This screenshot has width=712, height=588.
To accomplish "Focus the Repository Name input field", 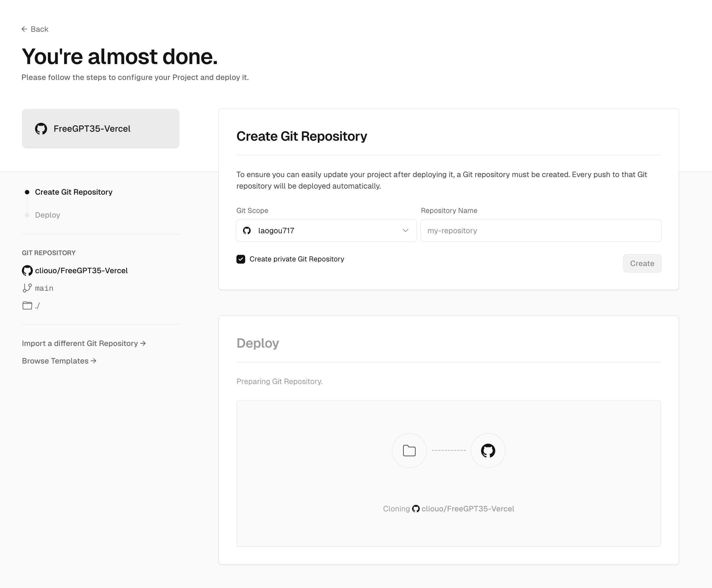I will coord(541,231).
